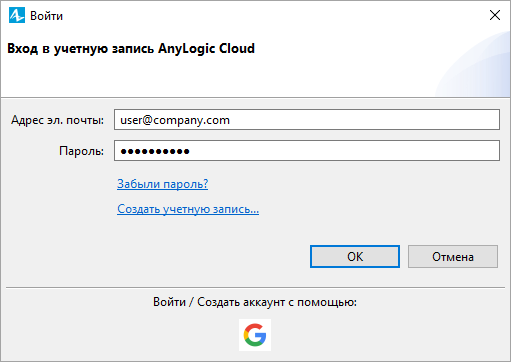Focus the Пароль input field
The width and height of the screenshot is (511, 362).
[x=307, y=151]
